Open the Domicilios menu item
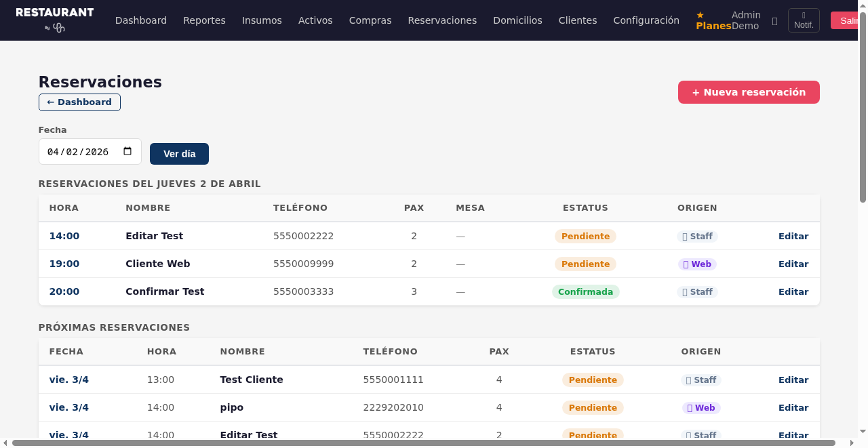Viewport: 868px width, 448px height. (x=517, y=20)
